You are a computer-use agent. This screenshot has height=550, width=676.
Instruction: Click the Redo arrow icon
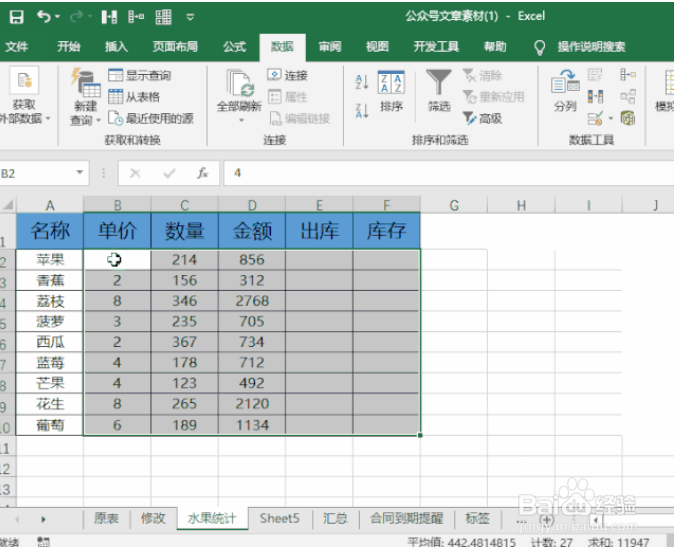[77, 17]
